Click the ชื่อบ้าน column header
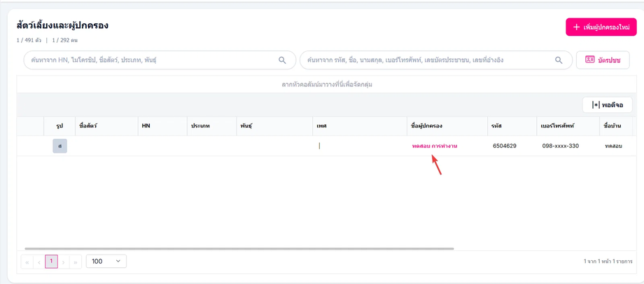The image size is (644, 284). (616, 126)
